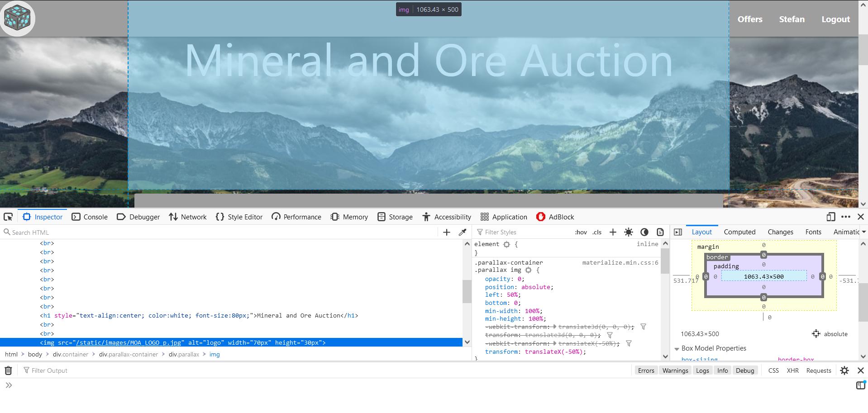This screenshot has height=413, width=868.
Task: Click filter icon beside -webkit-transform translate3d
Action: [x=643, y=327]
